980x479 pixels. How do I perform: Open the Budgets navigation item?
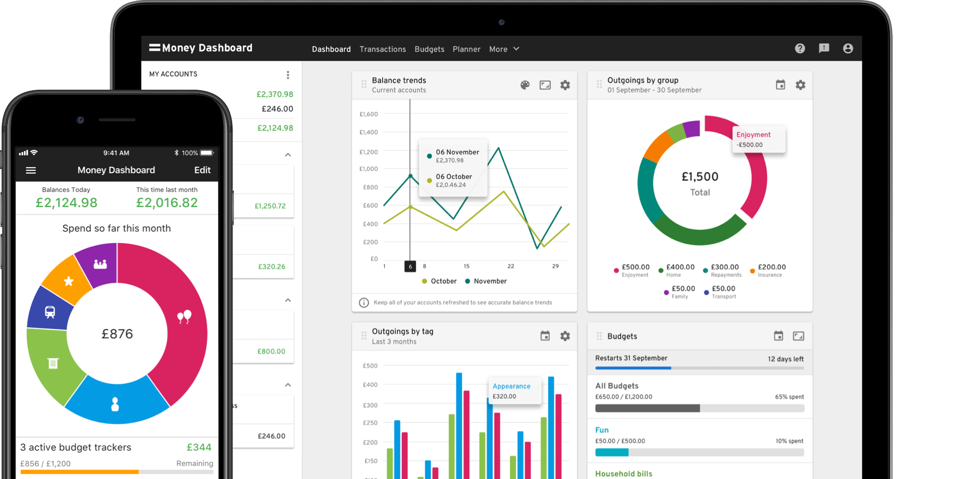point(429,50)
